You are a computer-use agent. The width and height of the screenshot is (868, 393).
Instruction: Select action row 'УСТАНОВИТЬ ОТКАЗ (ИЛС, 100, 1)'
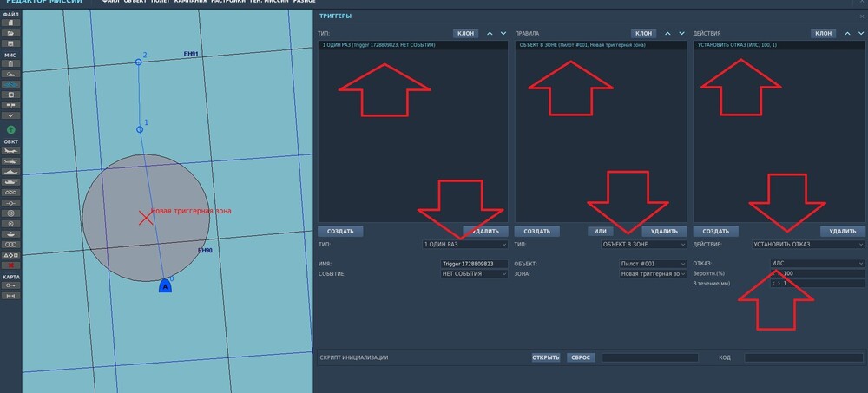coord(779,45)
